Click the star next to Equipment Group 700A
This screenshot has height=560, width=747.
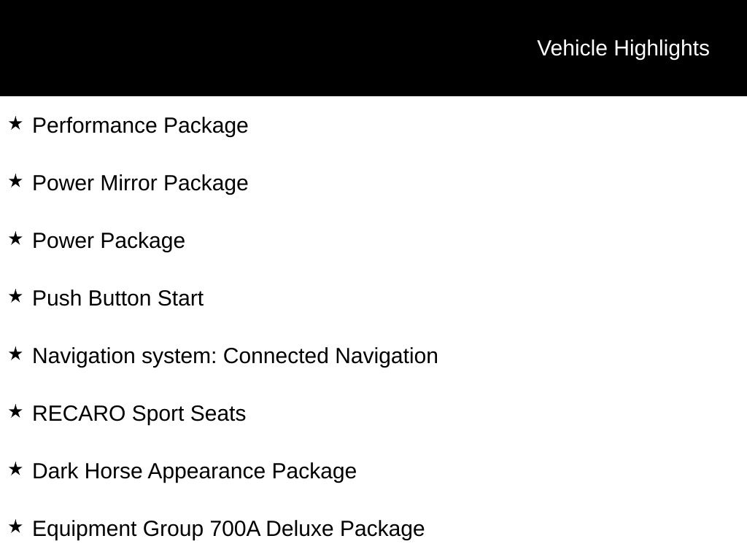pos(15,526)
